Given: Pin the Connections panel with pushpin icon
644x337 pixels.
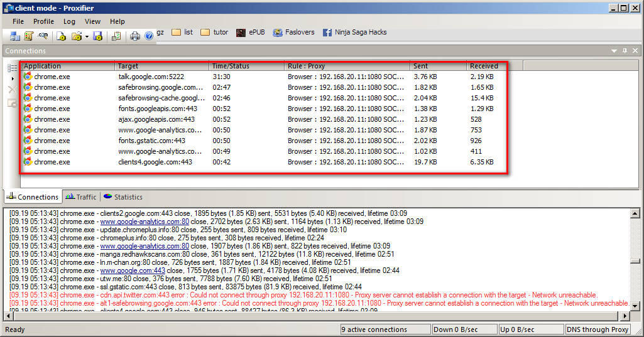Looking at the screenshot, I should click(625, 50).
